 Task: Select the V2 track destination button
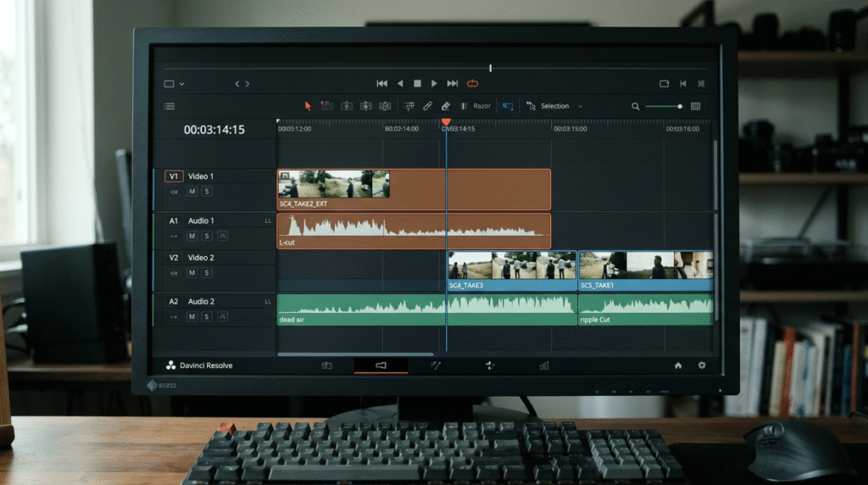pos(174,258)
